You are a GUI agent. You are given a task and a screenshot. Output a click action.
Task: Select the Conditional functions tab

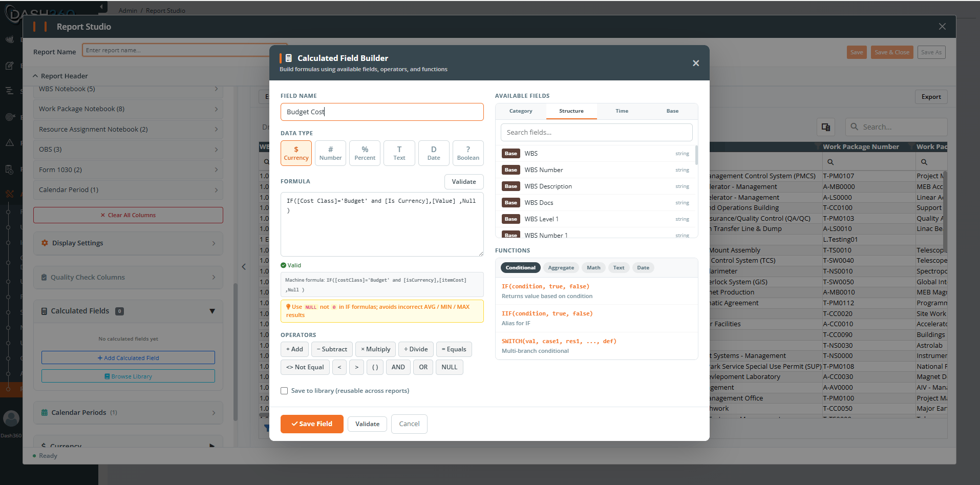click(520, 268)
